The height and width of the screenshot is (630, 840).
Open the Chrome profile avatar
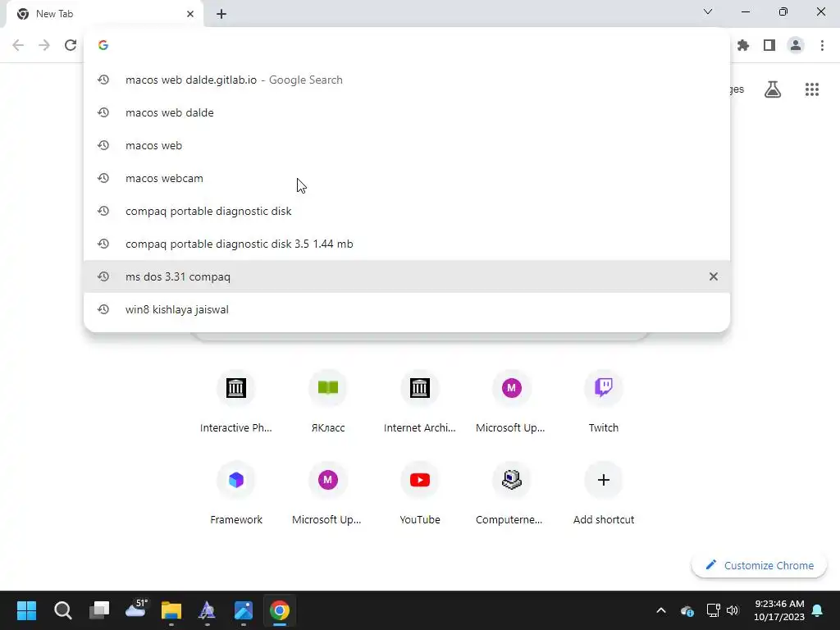796,46
